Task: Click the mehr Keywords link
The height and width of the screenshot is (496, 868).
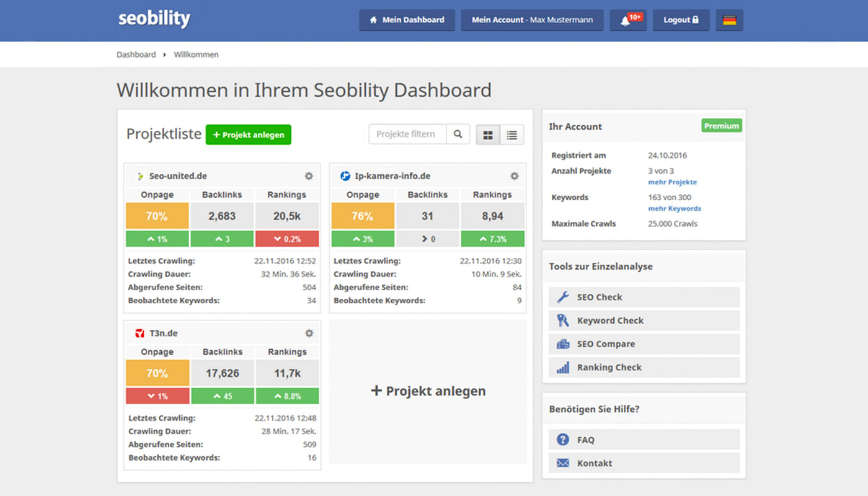Action: coord(675,209)
